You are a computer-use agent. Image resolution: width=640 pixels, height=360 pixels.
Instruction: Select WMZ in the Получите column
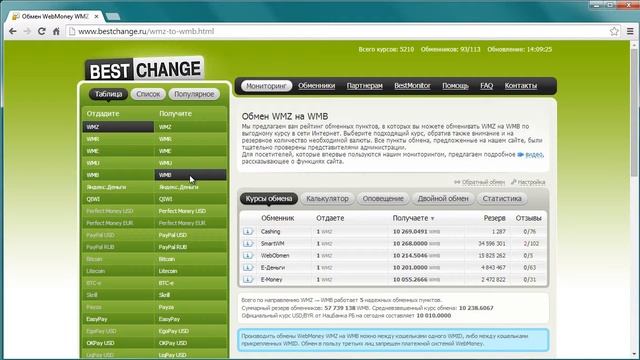[190, 127]
